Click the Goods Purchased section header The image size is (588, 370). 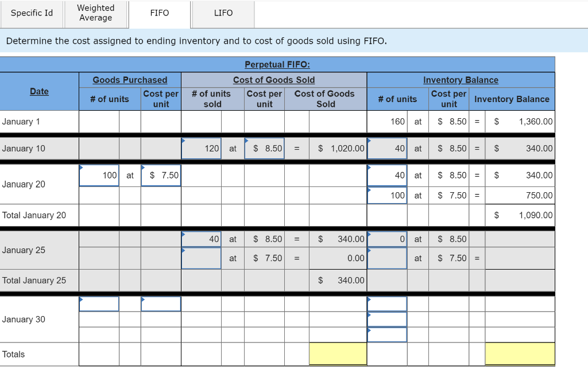click(x=130, y=80)
